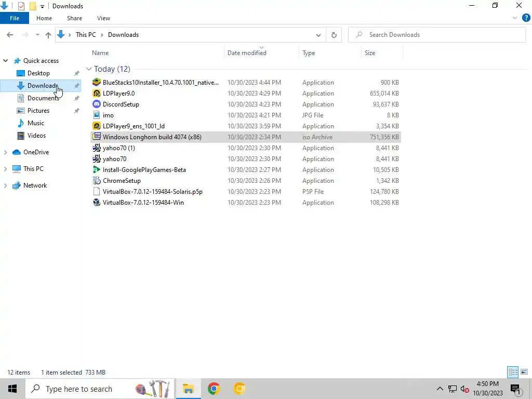This screenshot has width=532, height=399.
Task: Open the Customize Quick Access Toolbar dropdown
Action: coord(42,6)
